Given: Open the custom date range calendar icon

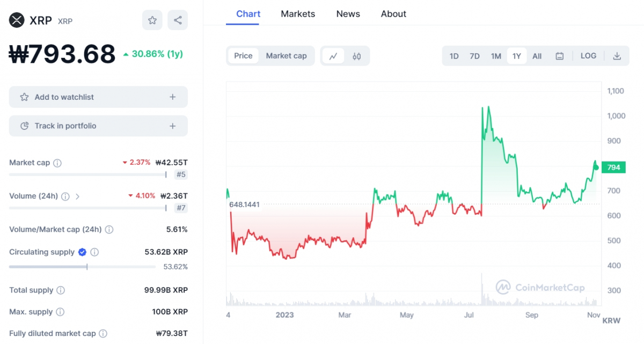Looking at the screenshot, I should point(559,55).
